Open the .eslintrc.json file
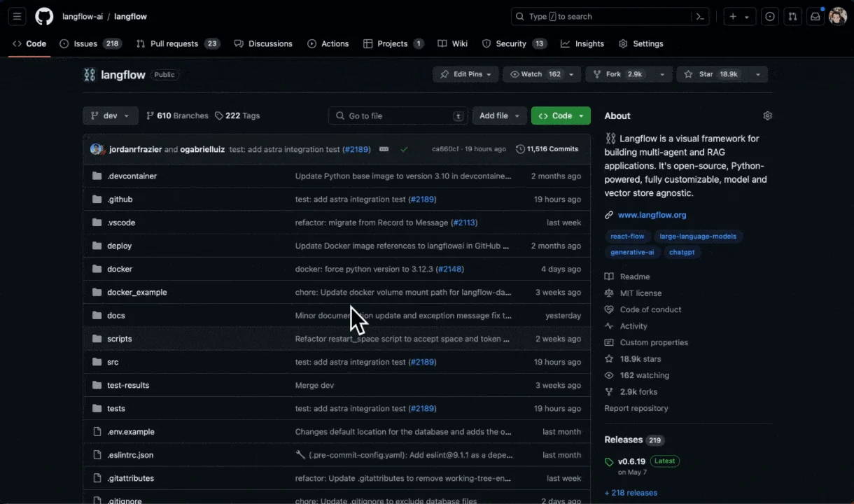Viewport: 854px width, 504px height. point(130,455)
